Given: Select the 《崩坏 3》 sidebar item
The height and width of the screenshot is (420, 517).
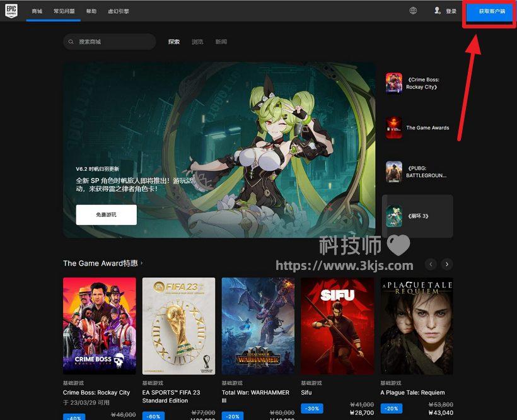Looking at the screenshot, I should (417, 216).
